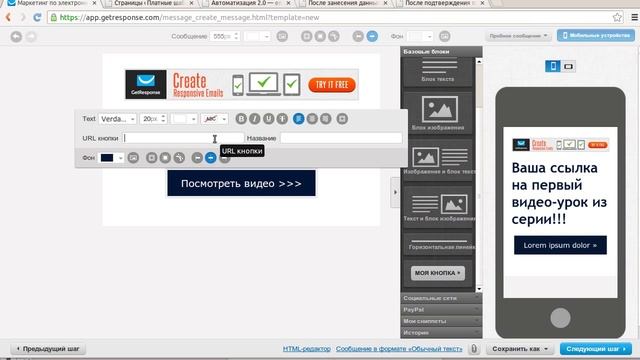Focus the URL кнопки input field
This screenshot has width=640, height=360.
183,138
